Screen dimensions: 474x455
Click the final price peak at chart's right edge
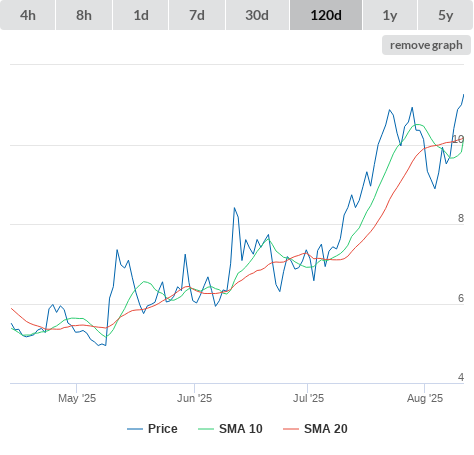463,95
